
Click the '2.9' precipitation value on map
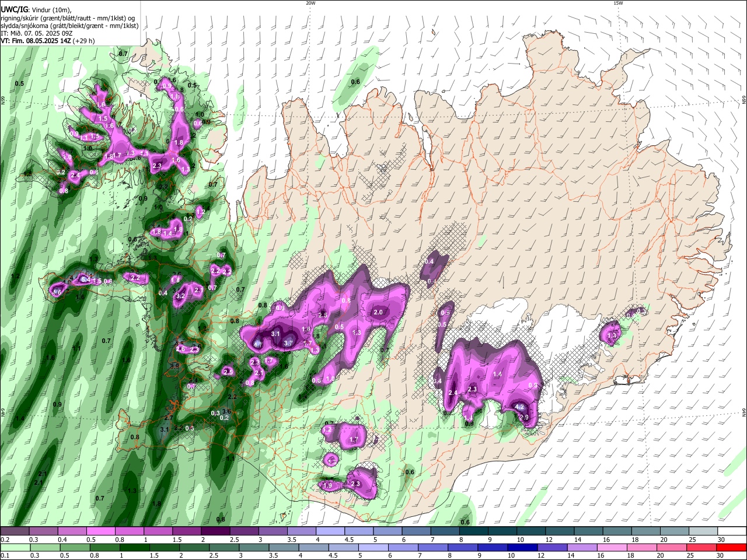coord(524,417)
